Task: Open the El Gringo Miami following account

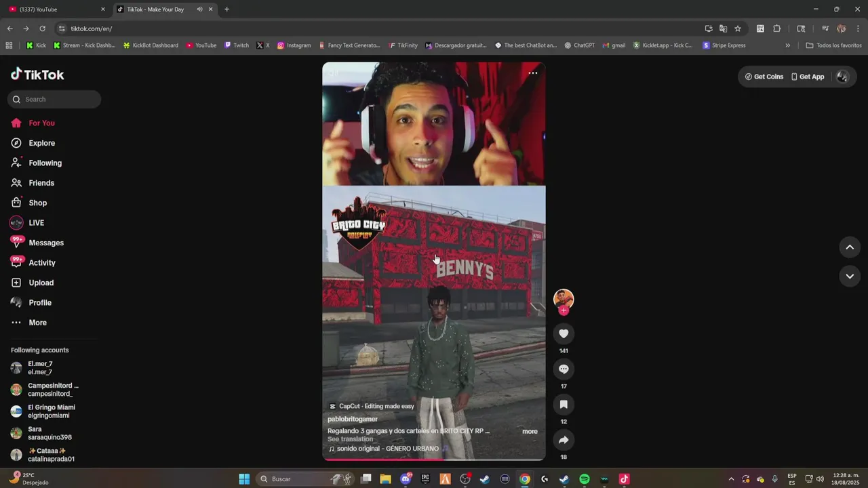Action: pos(52,411)
